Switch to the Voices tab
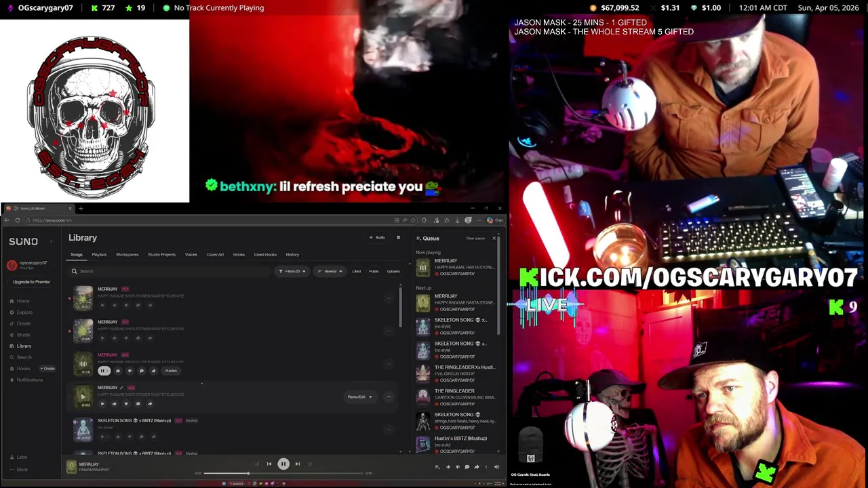Viewport: 868px width, 488px height. pos(191,255)
